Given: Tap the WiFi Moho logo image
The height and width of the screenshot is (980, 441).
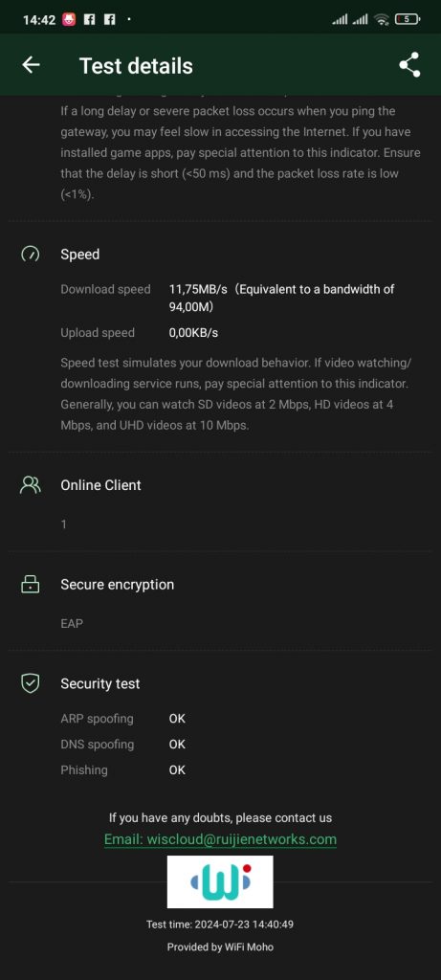Looking at the screenshot, I should (x=220, y=881).
